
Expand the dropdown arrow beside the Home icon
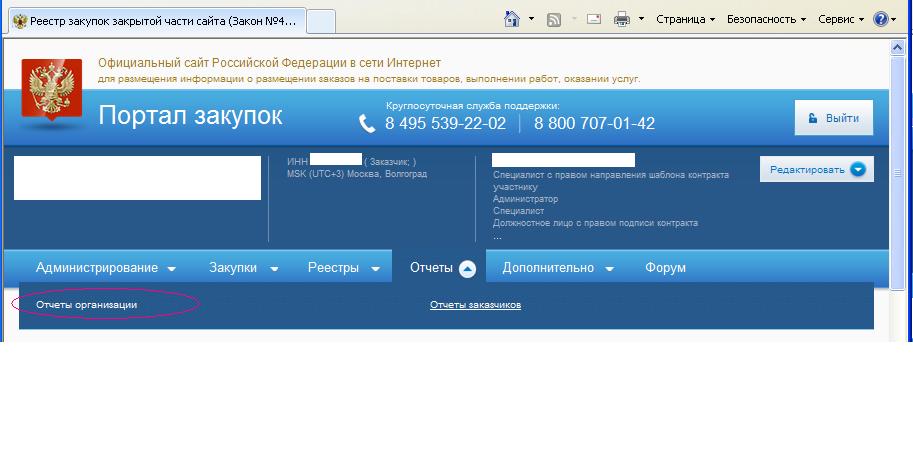point(531,19)
